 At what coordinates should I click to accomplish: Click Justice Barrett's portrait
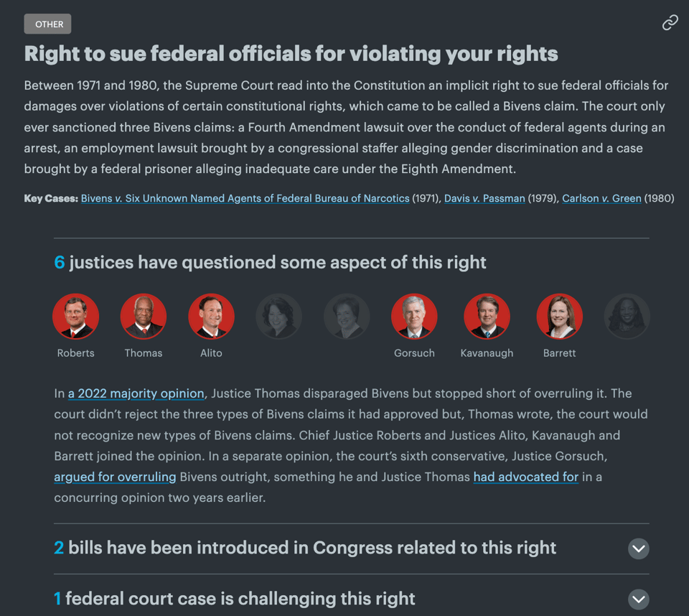559,317
